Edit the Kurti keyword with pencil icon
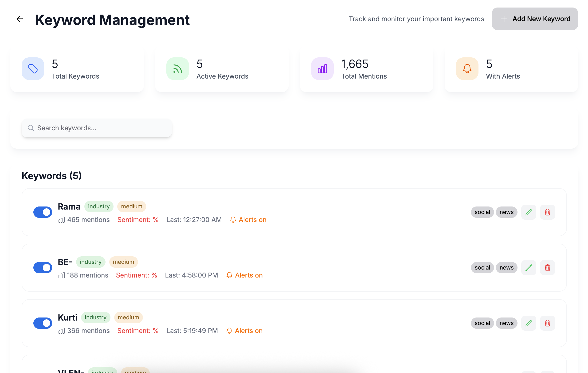Viewport: 588px width, 373px height. click(x=529, y=323)
